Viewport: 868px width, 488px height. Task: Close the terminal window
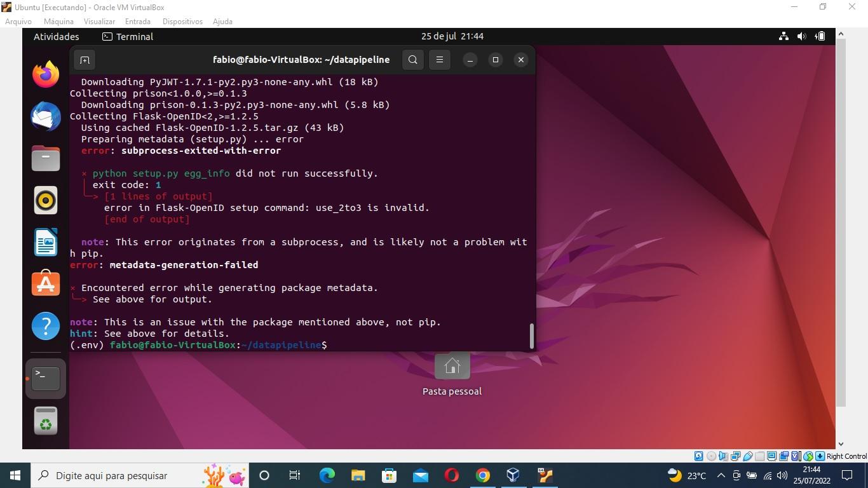(521, 60)
